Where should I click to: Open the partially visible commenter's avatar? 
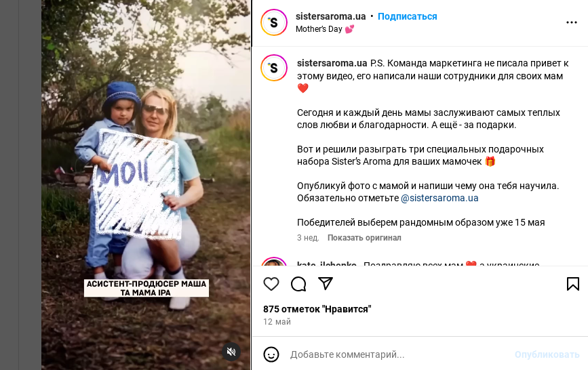(x=274, y=262)
